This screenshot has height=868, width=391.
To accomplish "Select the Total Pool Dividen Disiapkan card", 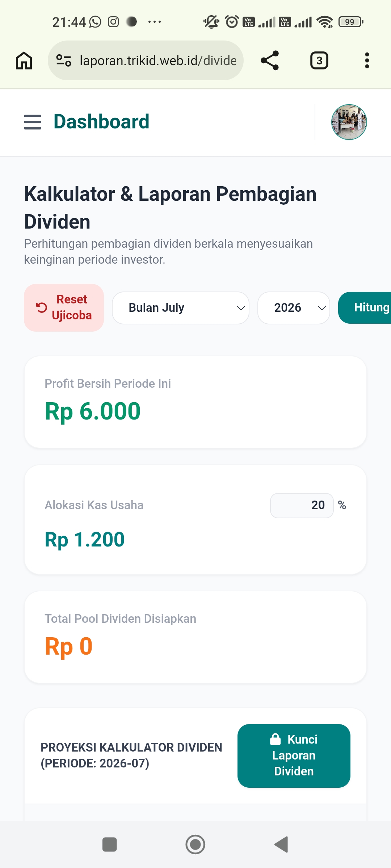I will pos(195,637).
